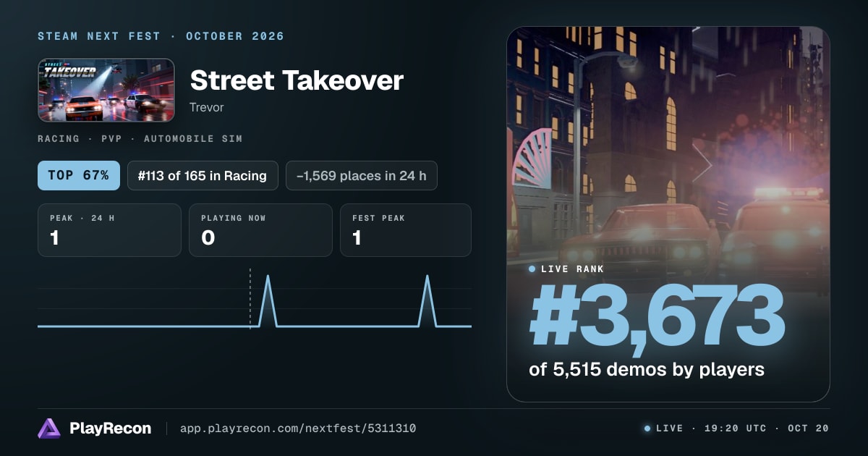Click the second spike on the player chart

[427, 300]
